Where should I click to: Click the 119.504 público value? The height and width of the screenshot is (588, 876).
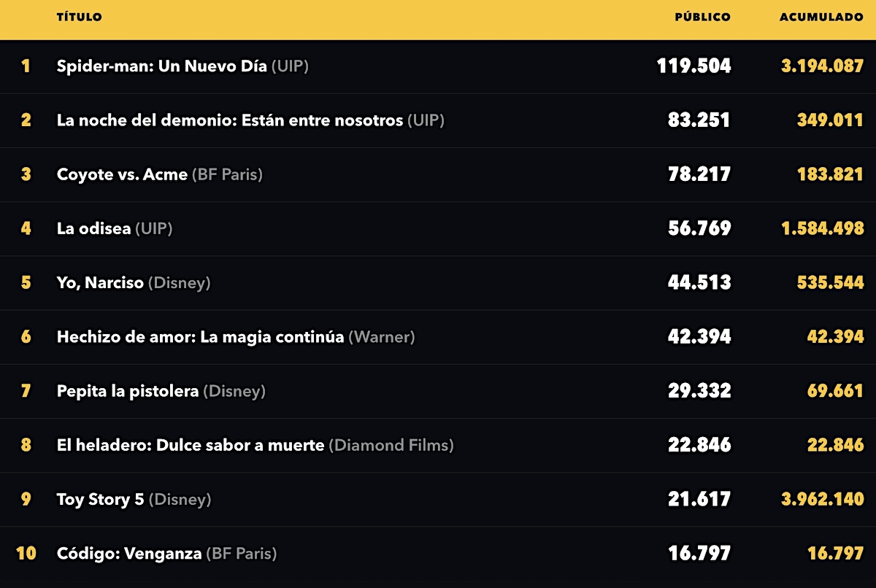click(x=693, y=66)
